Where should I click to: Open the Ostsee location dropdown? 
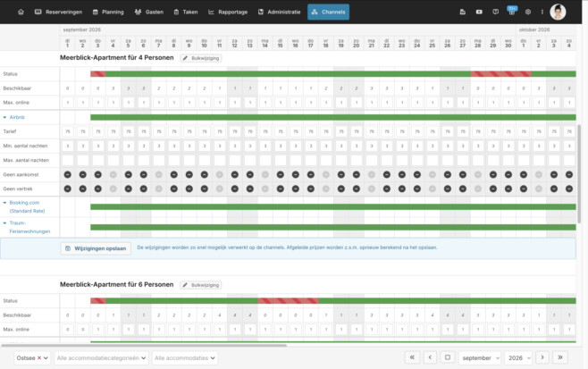(32, 357)
